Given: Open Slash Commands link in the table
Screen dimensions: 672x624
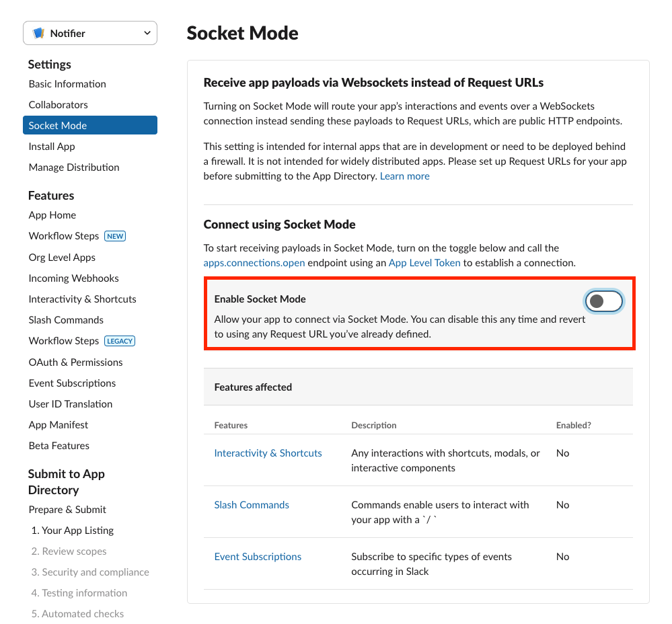Looking at the screenshot, I should pos(252,505).
